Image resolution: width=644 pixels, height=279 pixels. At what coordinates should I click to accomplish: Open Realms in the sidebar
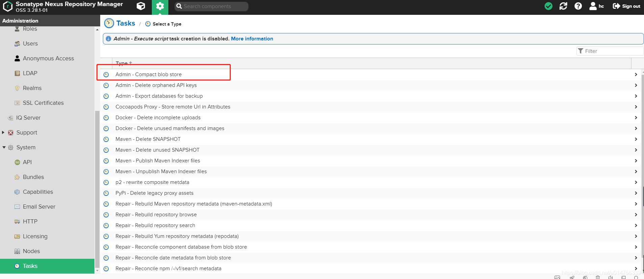(32, 88)
